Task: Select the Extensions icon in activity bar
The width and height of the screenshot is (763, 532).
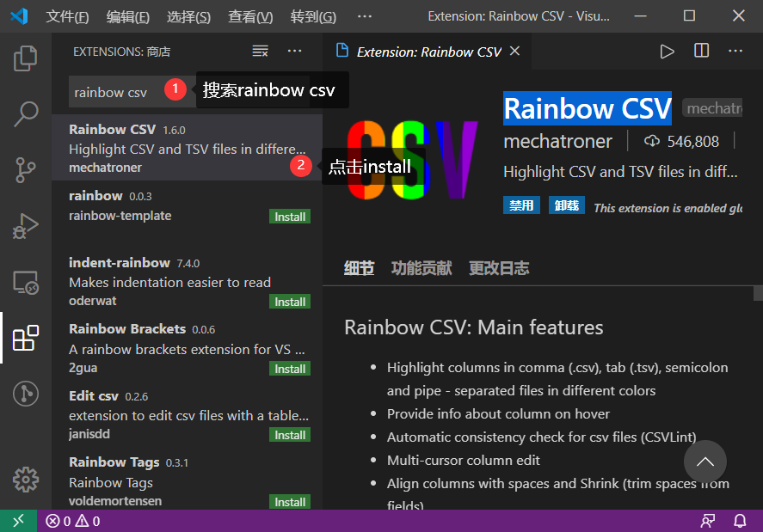Action: click(x=26, y=338)
